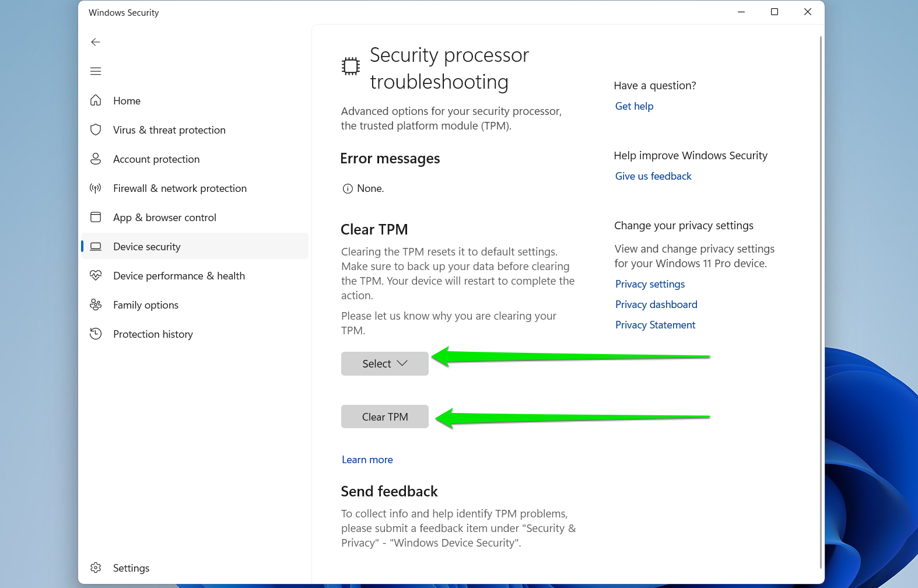This screenshot has width=918, height=588.
Task: Click the Family options people icon
Action: pos(96,304)
